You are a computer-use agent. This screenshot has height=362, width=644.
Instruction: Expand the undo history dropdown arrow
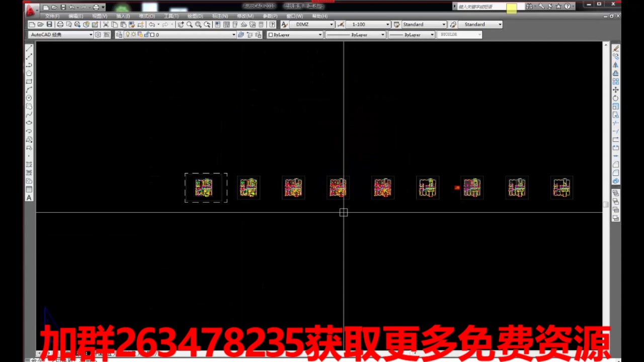click(x=158, y=24)
